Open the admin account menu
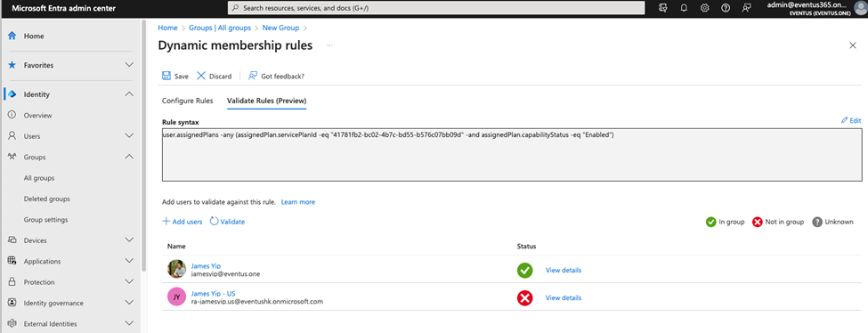The image size is (868, 333). tap(817, 8)
